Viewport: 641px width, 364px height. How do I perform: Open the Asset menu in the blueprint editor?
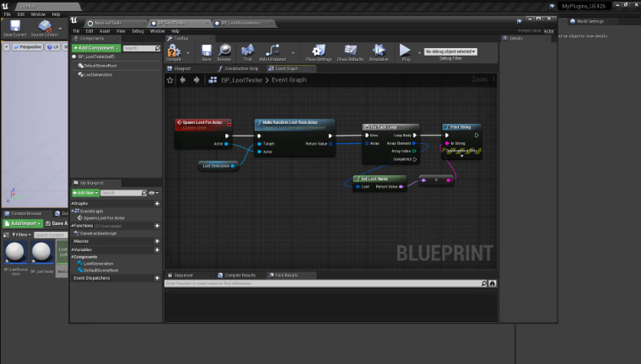[105, 31]
